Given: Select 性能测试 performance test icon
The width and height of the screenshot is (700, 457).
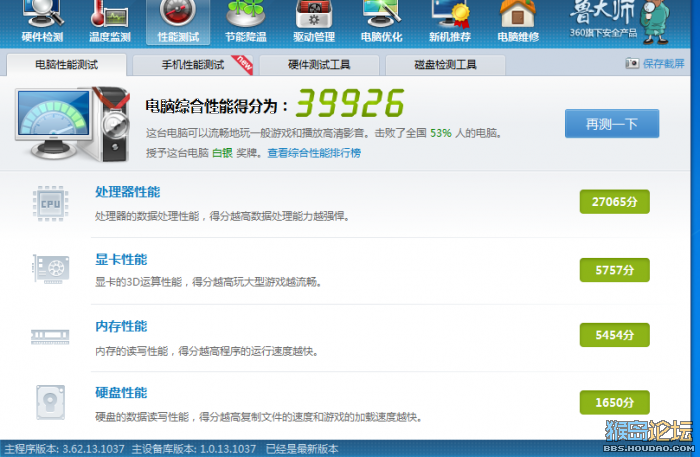Looking at the screenshot, I should tap(178, 22).
